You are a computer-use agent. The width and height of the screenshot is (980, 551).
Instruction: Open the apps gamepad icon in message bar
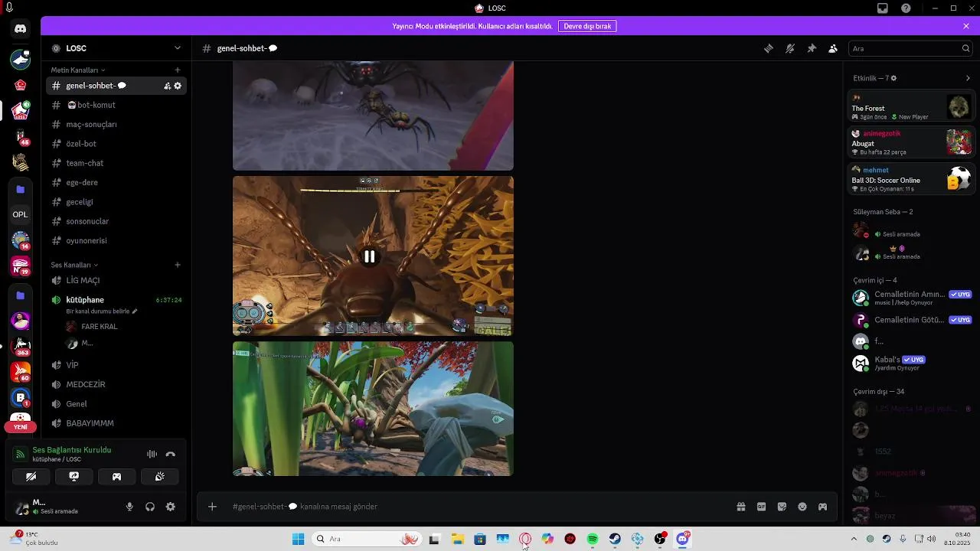tap(822, 507)
